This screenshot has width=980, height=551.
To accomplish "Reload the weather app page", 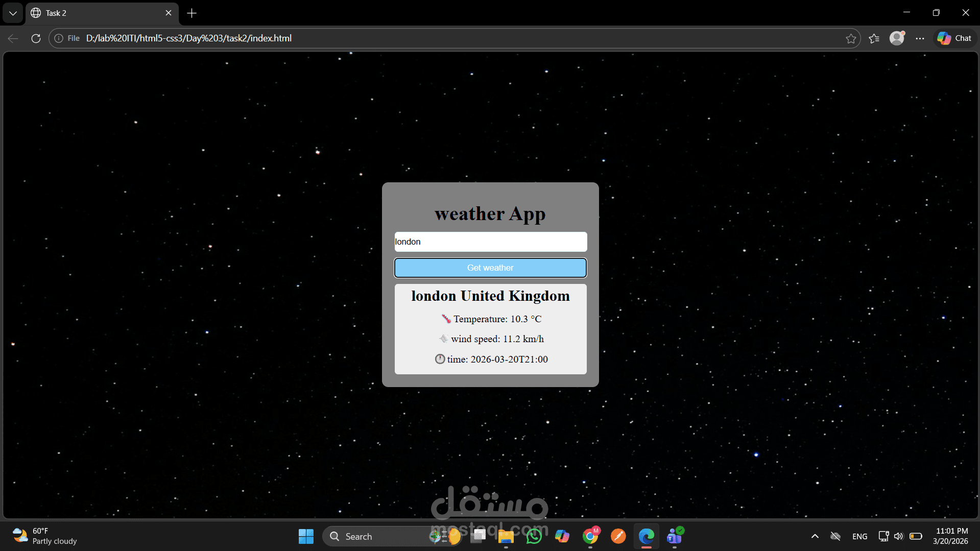I will click(36, 38).
